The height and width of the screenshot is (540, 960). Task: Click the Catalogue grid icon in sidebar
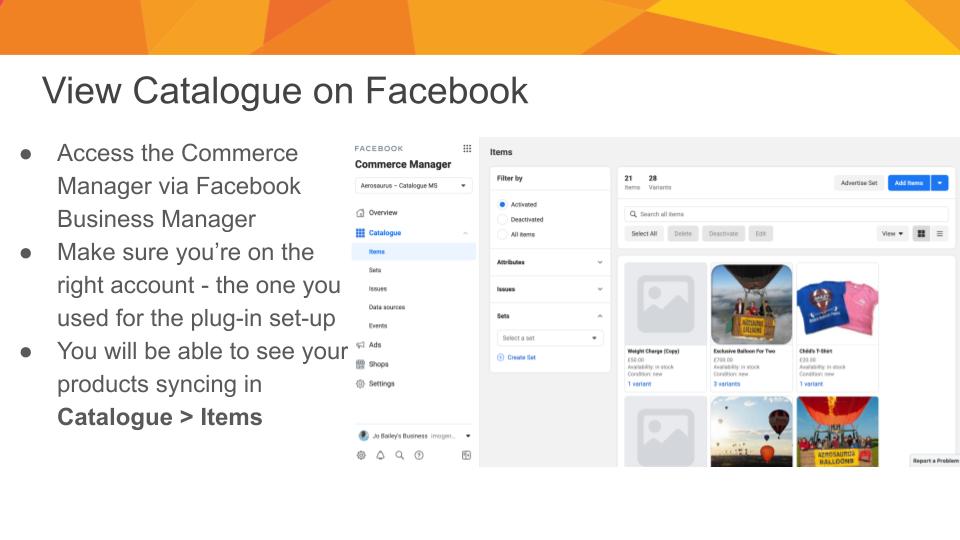tap(360, 233)
